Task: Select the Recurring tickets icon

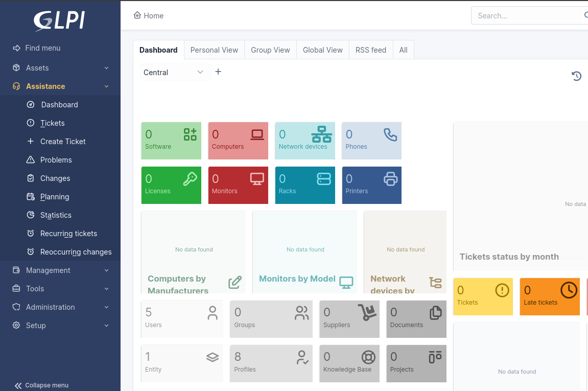Action: click(x=31, y=233)
